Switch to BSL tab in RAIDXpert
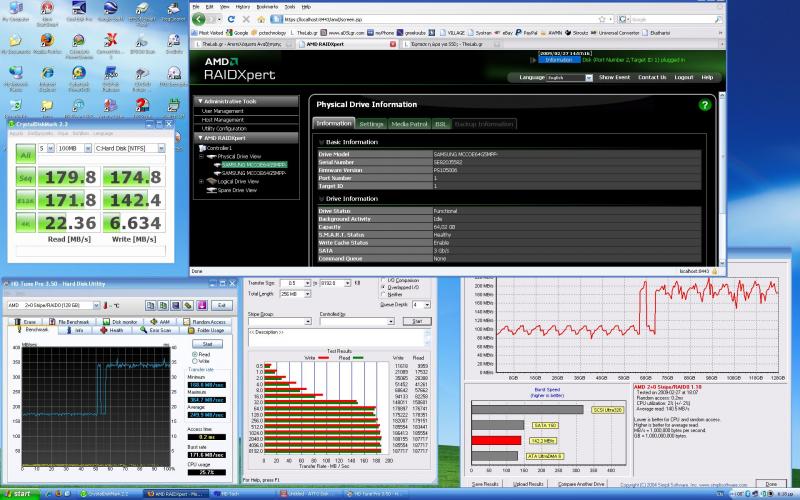This screenshot has height=500, width=800. 441,124
